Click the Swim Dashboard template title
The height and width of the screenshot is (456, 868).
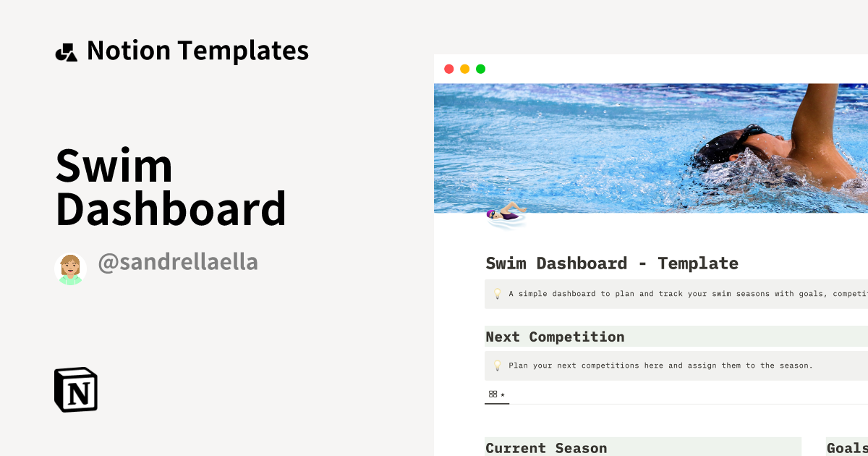(171, 187)
